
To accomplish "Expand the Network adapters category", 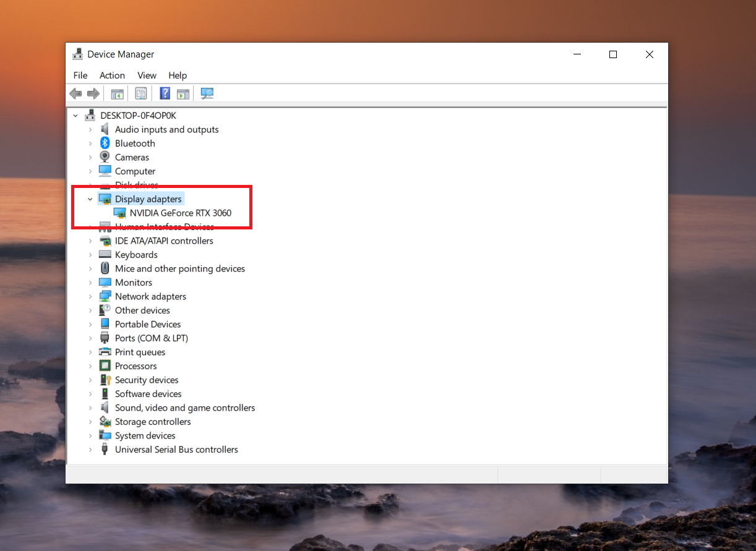I will [x=90, y=297].
